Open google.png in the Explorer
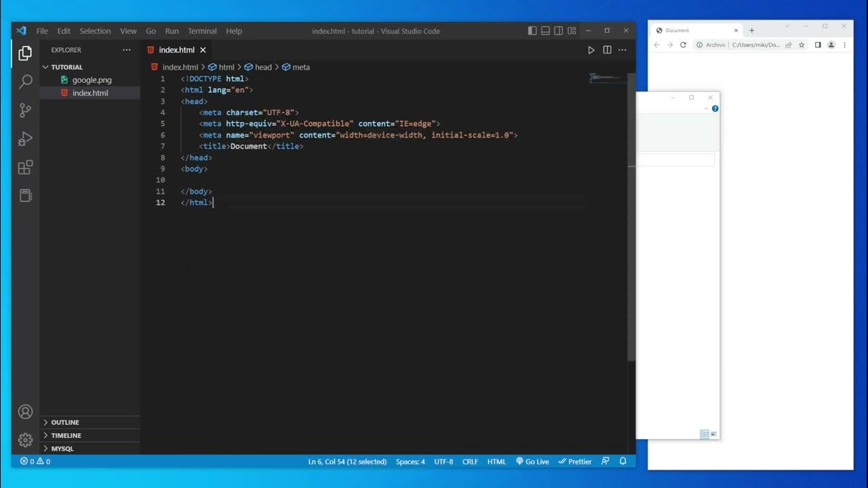Viewport: 868px width, 488px height. (x=90, y=80)
